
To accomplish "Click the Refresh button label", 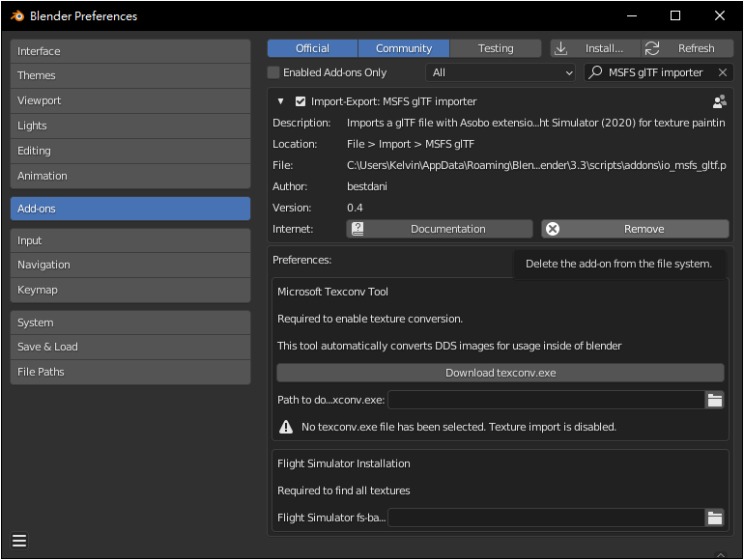I will point(696,48).
